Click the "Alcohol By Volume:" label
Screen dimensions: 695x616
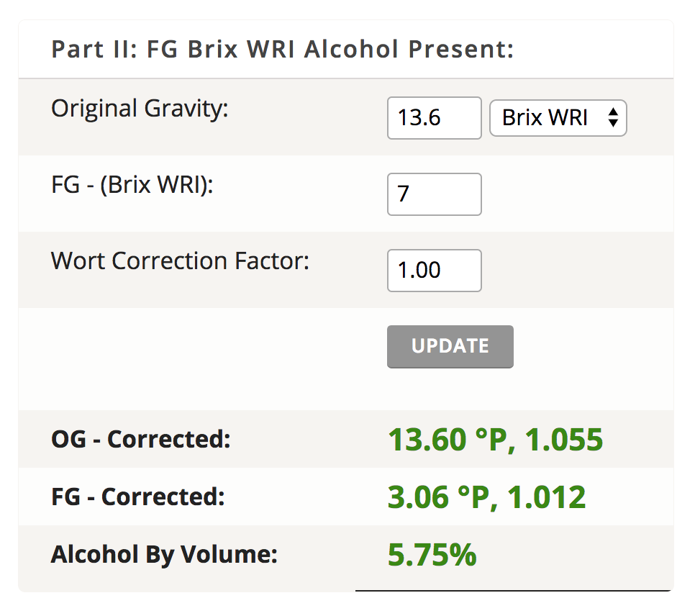coord(164,555)
